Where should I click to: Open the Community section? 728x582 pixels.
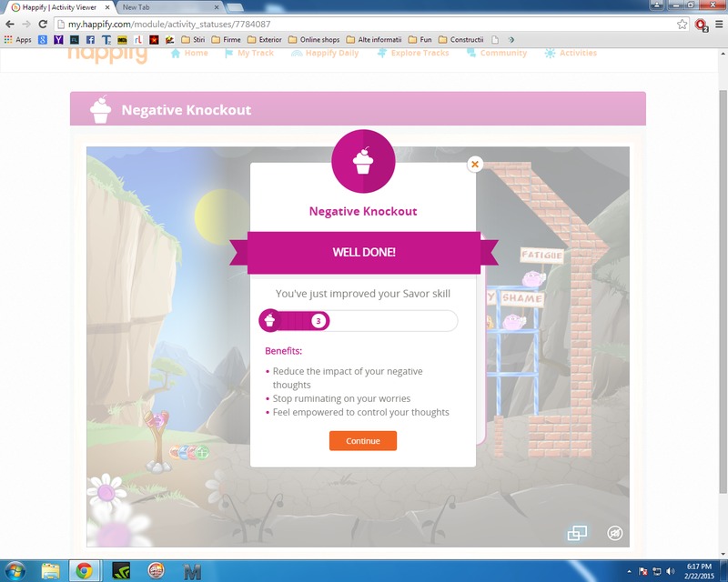pyautogui.click(x=497, y=53)
